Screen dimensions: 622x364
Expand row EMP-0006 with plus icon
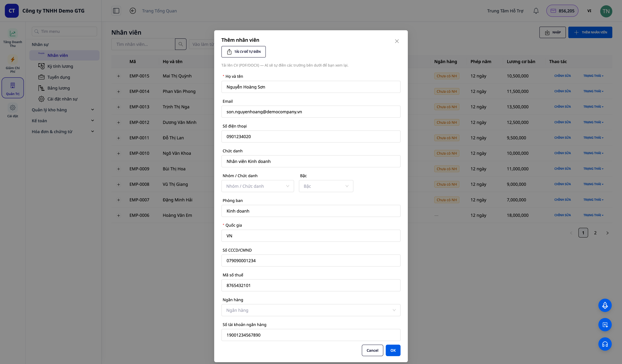coord(118,216)
